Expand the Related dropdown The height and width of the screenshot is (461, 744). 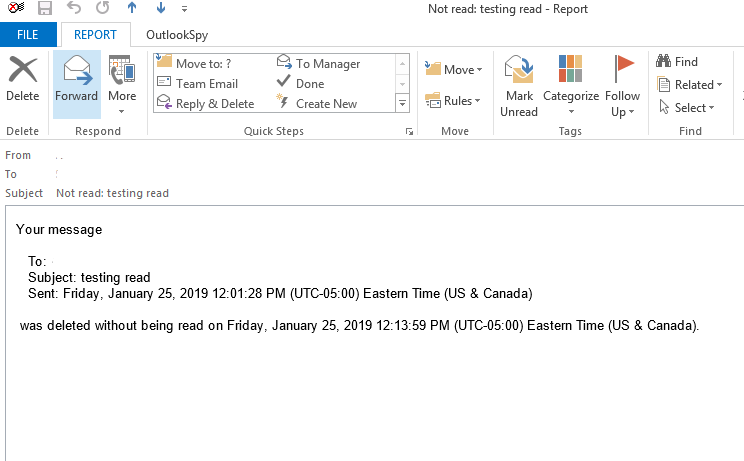[690, 85]
